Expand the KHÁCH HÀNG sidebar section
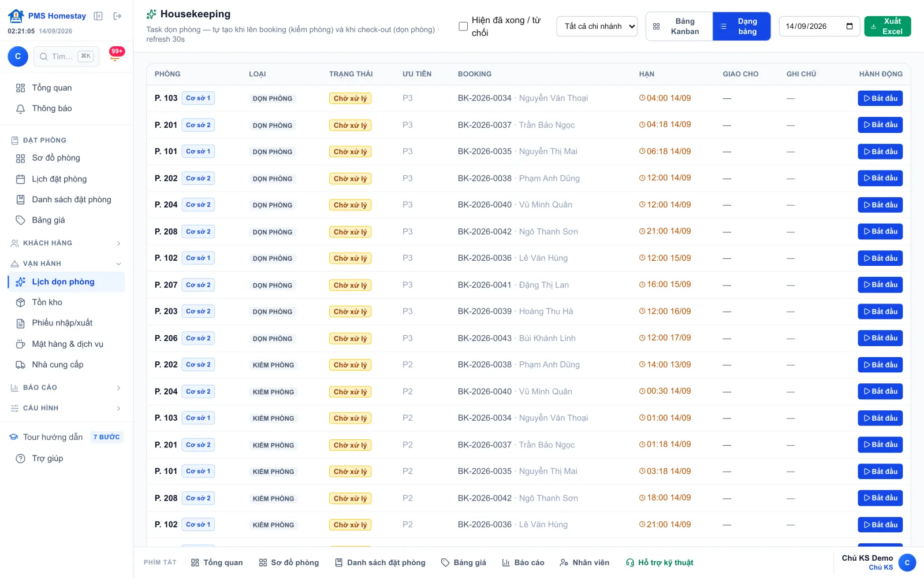The width and height of the screenshot is (924, 578). tap(66, 243)
